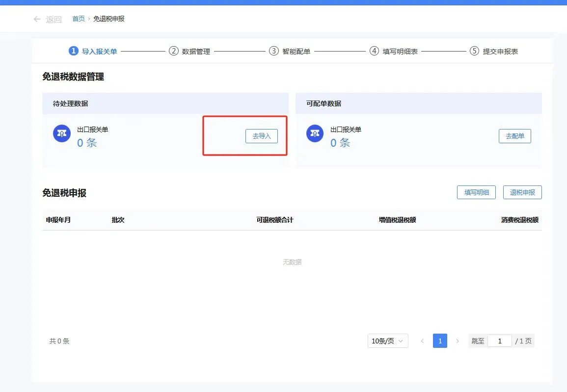Click the 退税申报 button
Viewport: 567px width, 392px height.
click(x=522, y=192)
